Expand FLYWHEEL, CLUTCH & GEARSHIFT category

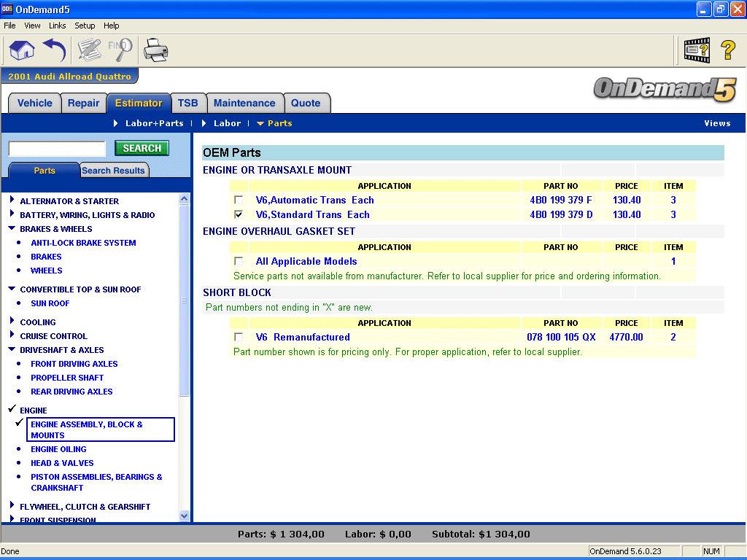12,505
